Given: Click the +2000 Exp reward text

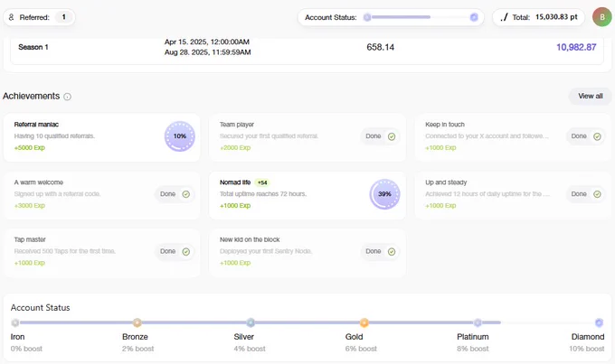Looking at the screenshot, I should click(235, 148).
